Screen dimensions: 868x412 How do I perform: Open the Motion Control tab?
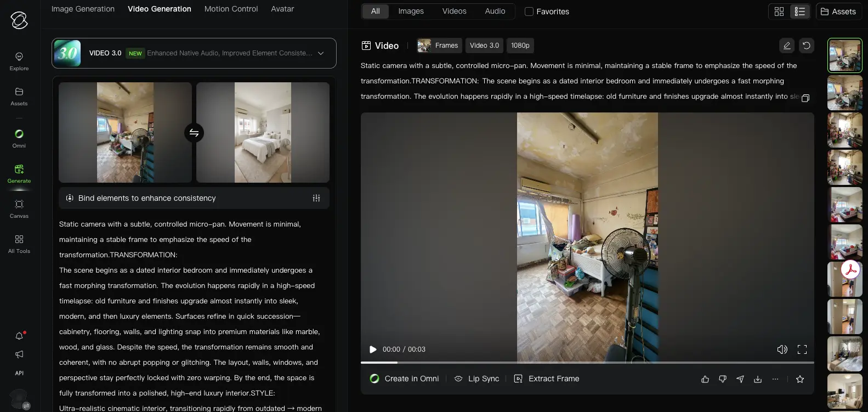point(231,9)
